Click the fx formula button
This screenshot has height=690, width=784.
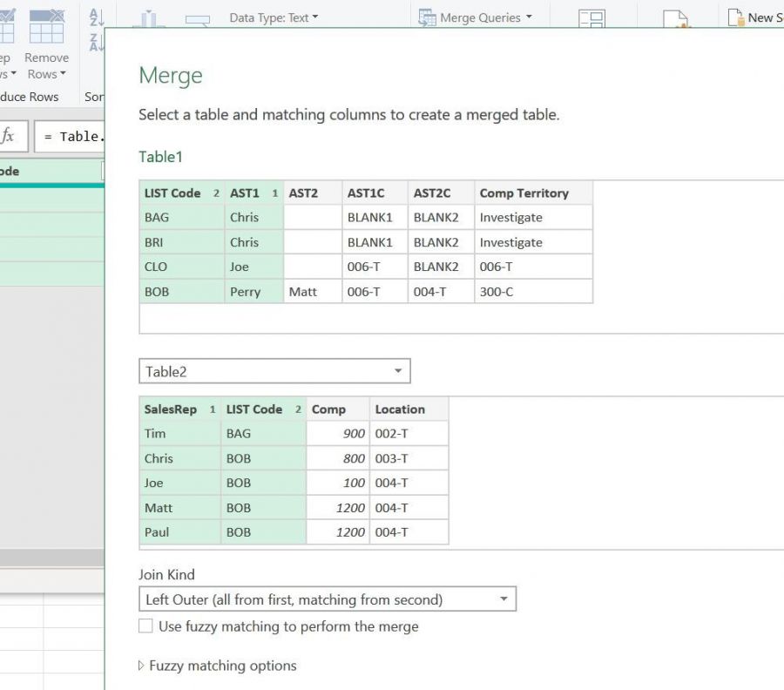tap(9, 136)
